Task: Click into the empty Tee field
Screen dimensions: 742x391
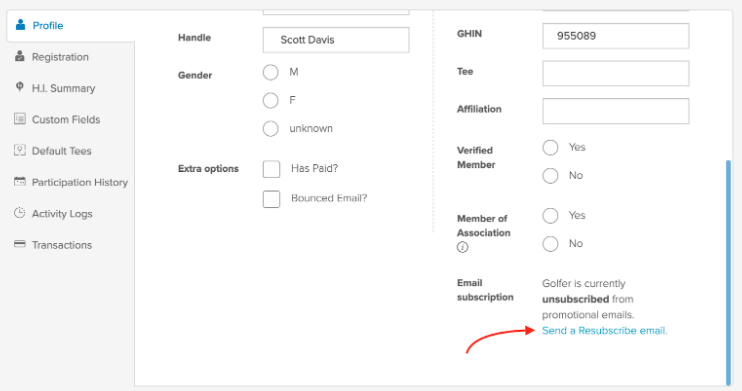Action: point(616,73)
